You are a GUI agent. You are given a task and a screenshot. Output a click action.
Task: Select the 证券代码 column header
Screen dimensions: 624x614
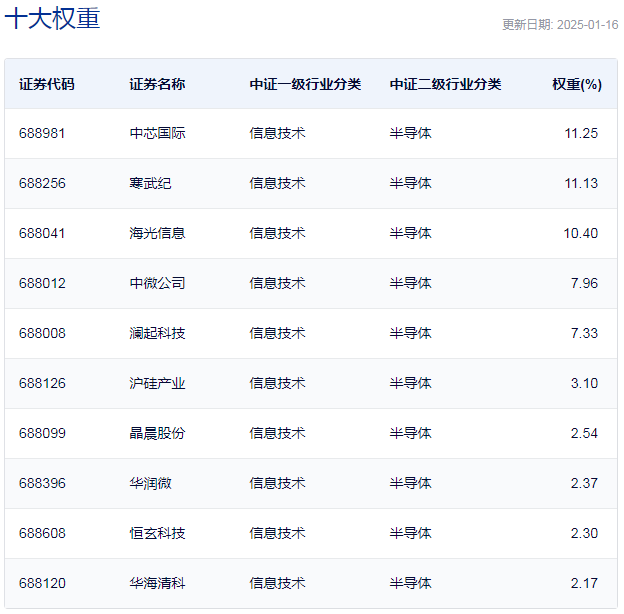pos(46,84)
